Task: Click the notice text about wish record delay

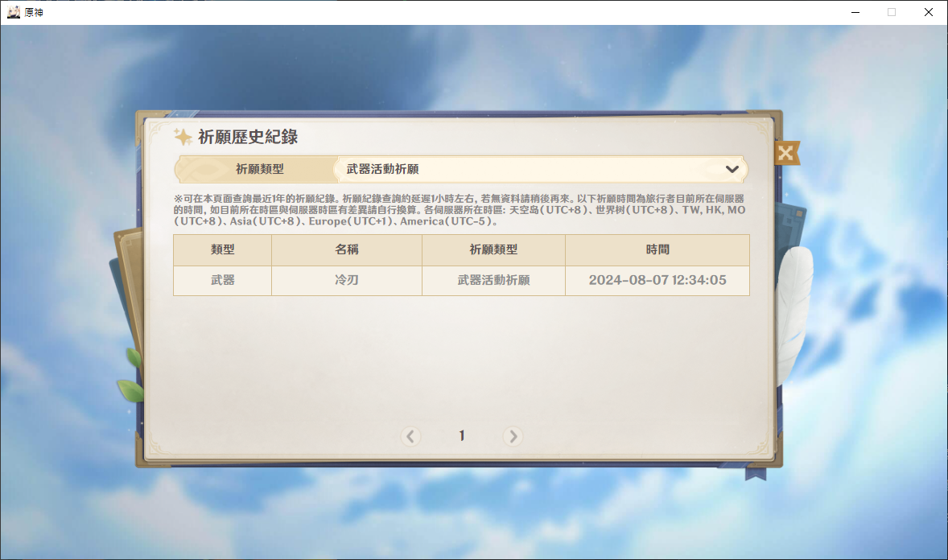Action: [460, 210]
